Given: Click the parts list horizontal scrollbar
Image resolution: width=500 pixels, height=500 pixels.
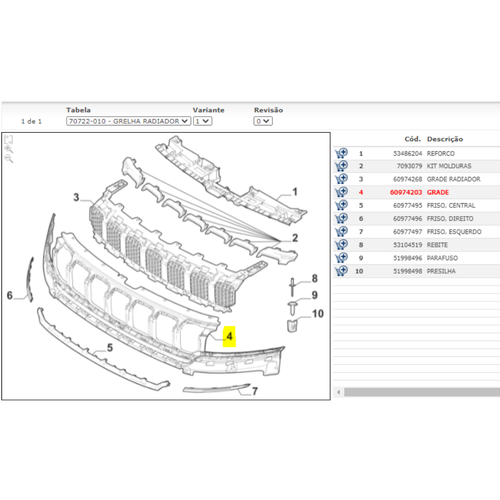Looking at the screenshot, I should 422,392.
